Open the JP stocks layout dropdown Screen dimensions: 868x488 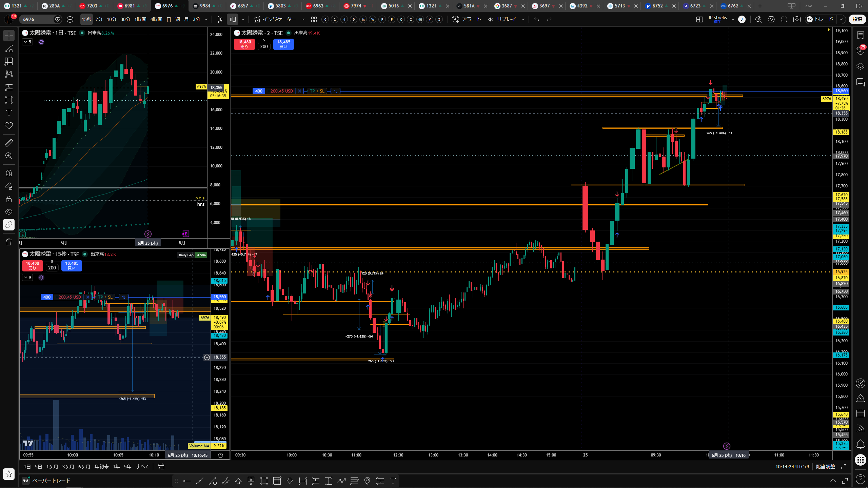pos(721,19)
